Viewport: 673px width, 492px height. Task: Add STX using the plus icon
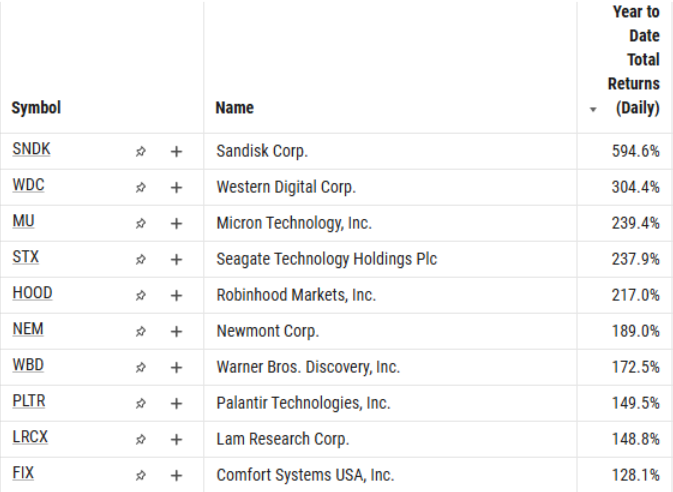coord(176,259)
